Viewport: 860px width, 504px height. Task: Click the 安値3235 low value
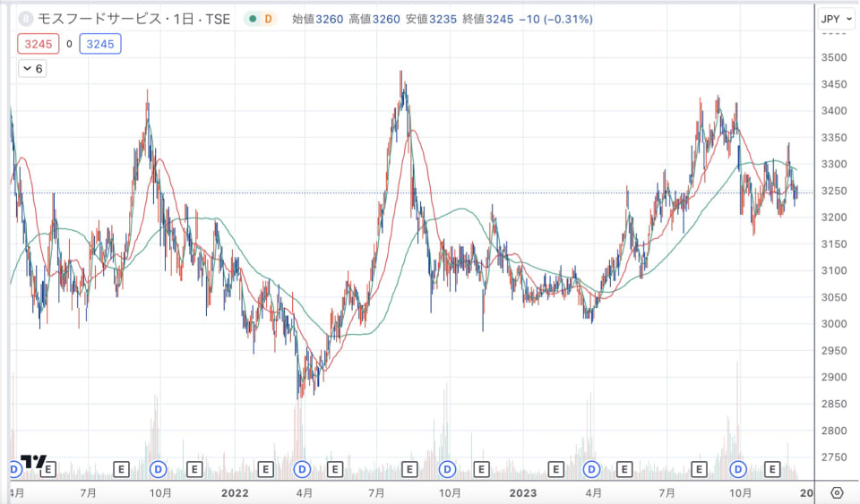pos(431,19)
